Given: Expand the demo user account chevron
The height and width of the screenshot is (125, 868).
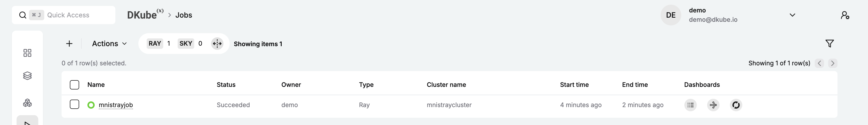Looking at the screenshot, I should click(792, 15).
